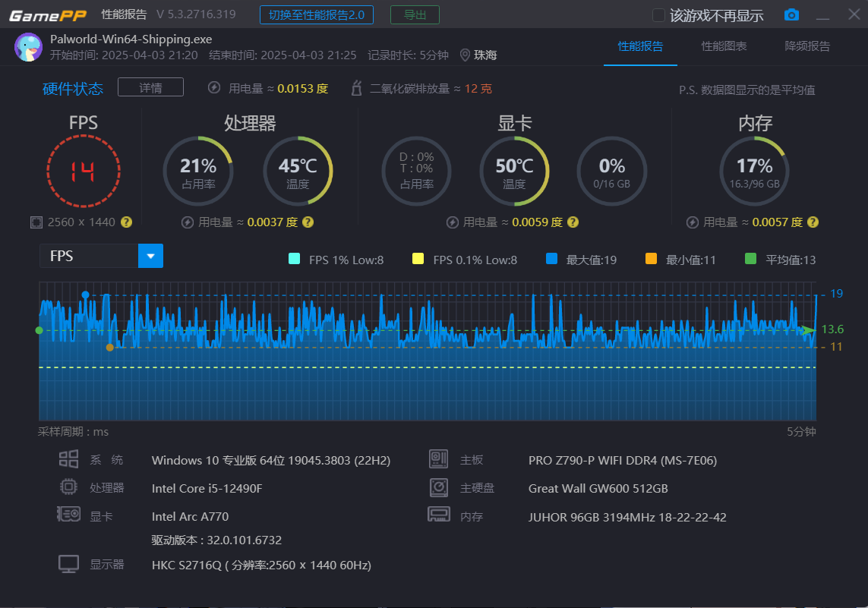Click the hard disk icon beside 主硬盘
868x608 pixels.
click(x=438, y=487)
